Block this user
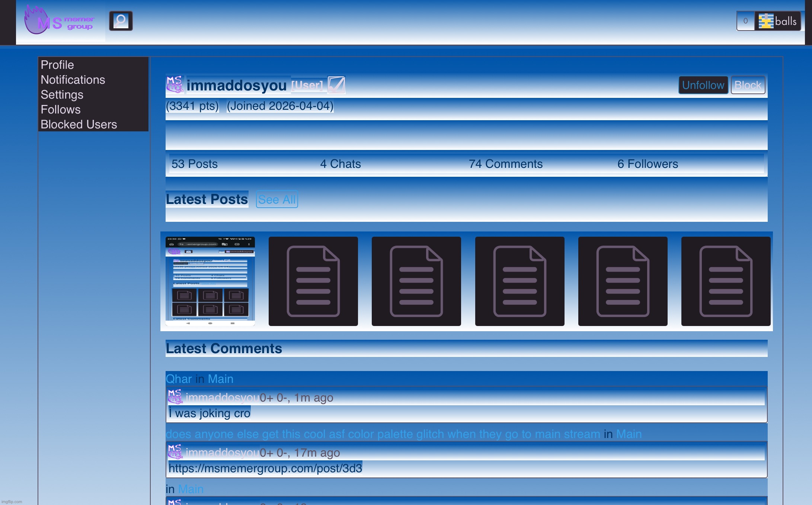812x505 pixels. click(748, 85)
